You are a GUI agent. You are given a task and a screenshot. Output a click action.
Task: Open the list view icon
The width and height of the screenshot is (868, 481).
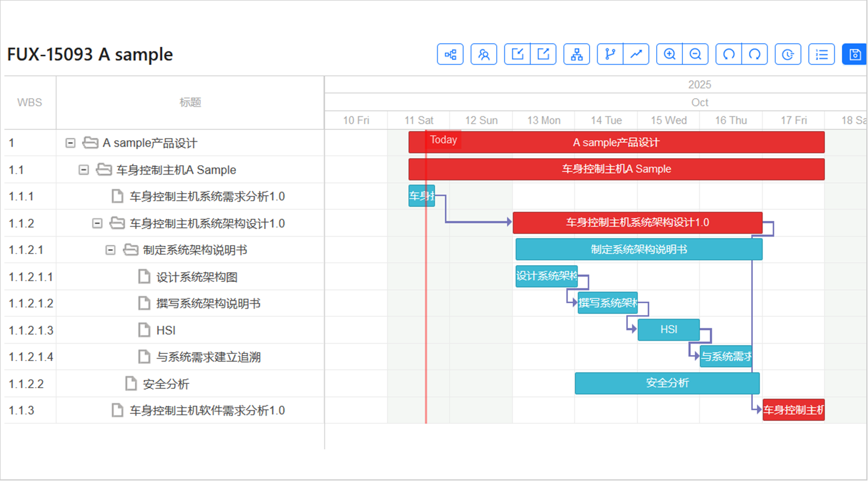tap(822, 55)
